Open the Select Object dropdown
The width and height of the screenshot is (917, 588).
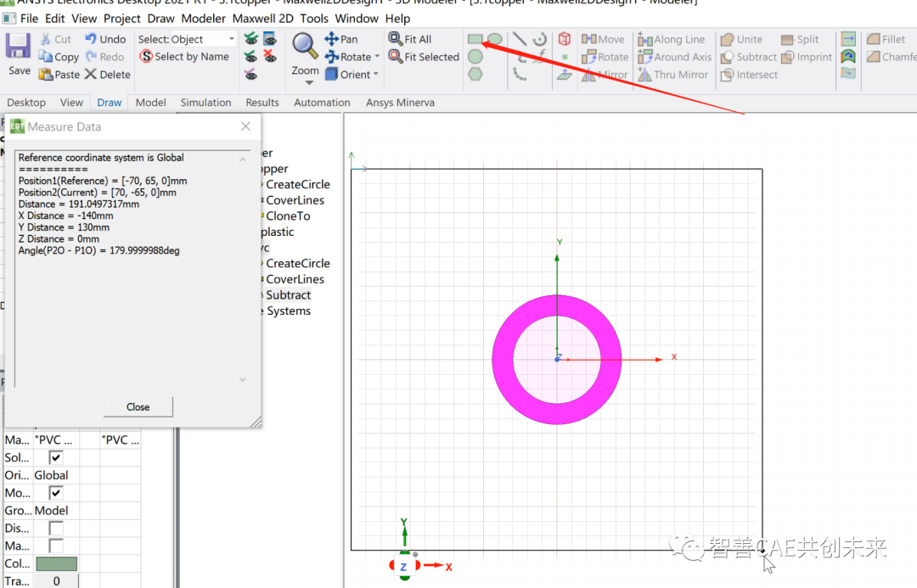(231, 38)
